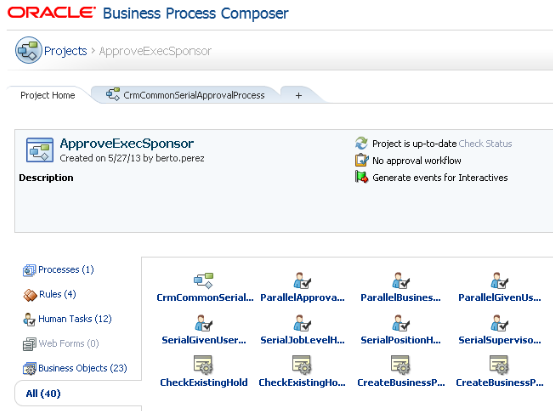Open the SerialSuperviso... item
This screenshot has height=413, width=555.
point(499,340)
